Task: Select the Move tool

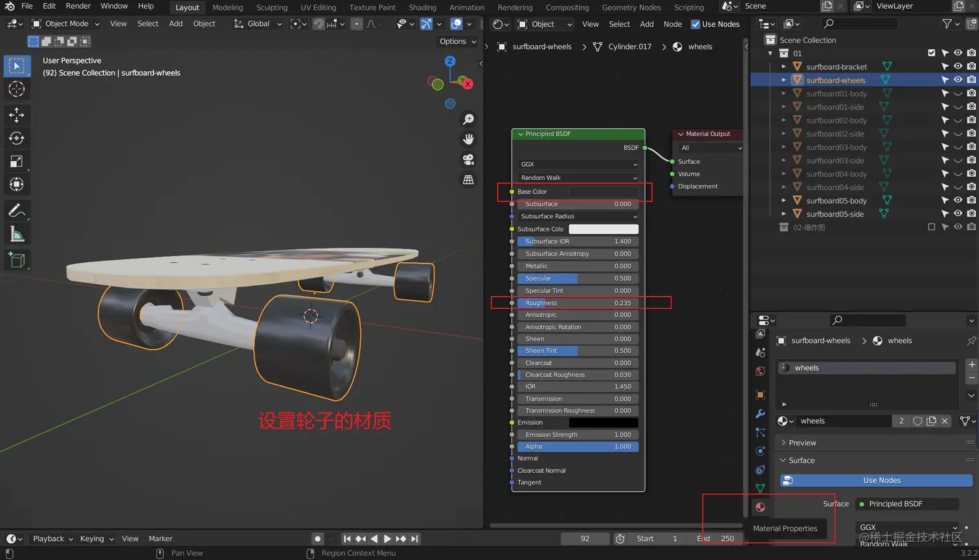Action: [x=17, y=115]
